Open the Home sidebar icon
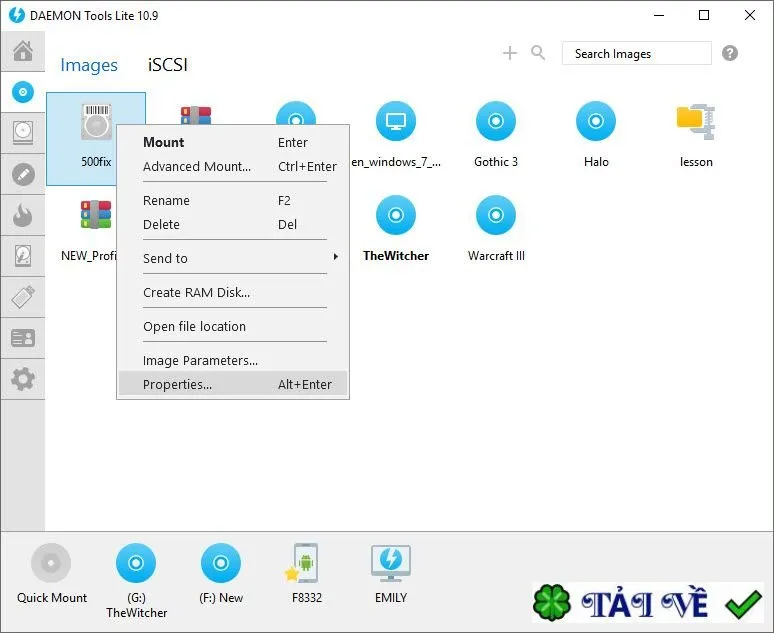Image resolution: width=774 pixels, height=633 pixels. click(x=23, y=51)
